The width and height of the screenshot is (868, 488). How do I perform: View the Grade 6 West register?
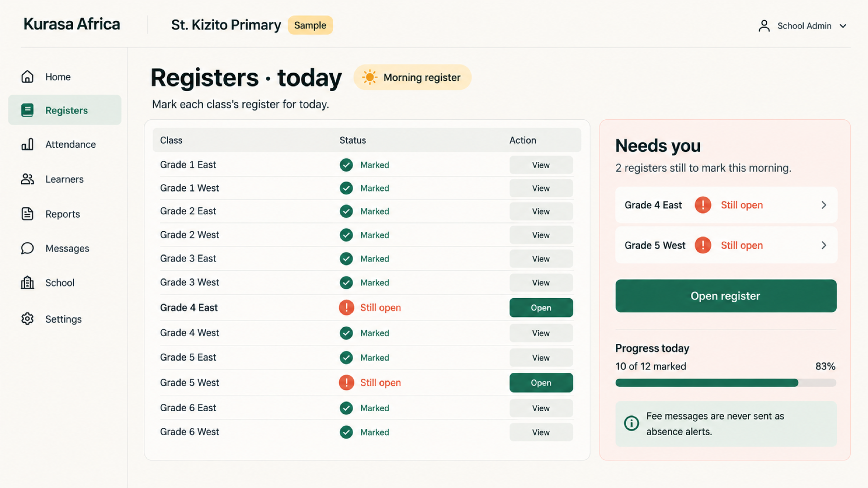click(x=541, y=432)
